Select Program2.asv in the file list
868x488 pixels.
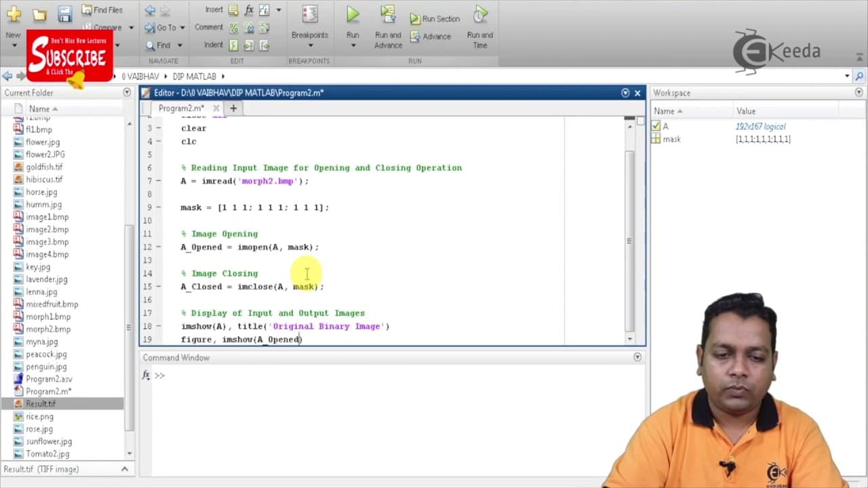pyautogui.click(x=49, y=380)
